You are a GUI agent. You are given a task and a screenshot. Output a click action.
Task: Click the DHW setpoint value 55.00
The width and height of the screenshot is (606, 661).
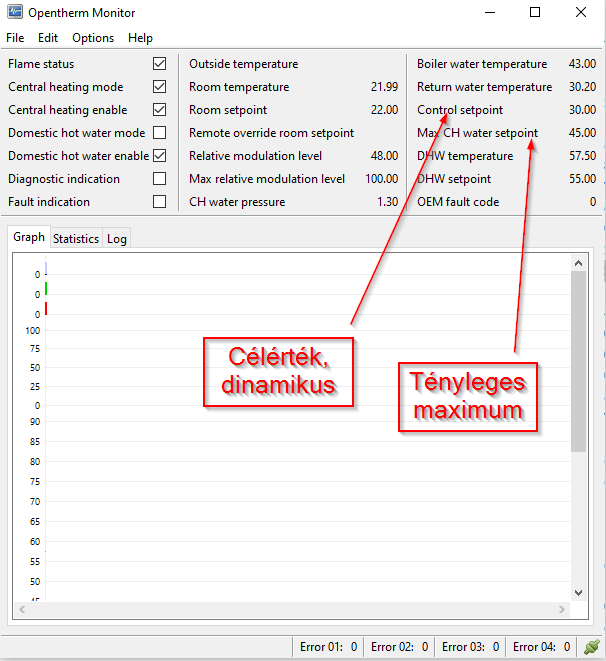[582, 179]
